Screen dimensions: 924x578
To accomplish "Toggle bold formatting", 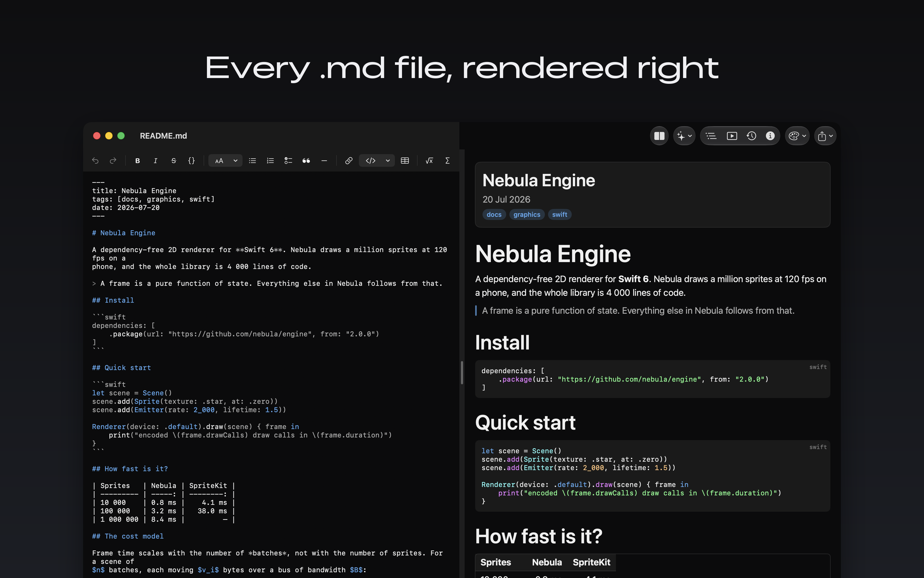I will coord(137,161).
